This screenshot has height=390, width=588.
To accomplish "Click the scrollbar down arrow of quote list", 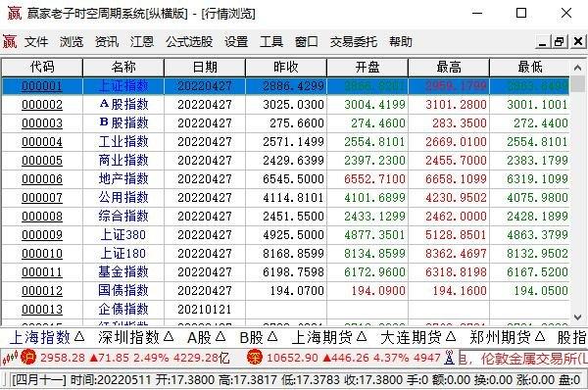I will 578,317.
